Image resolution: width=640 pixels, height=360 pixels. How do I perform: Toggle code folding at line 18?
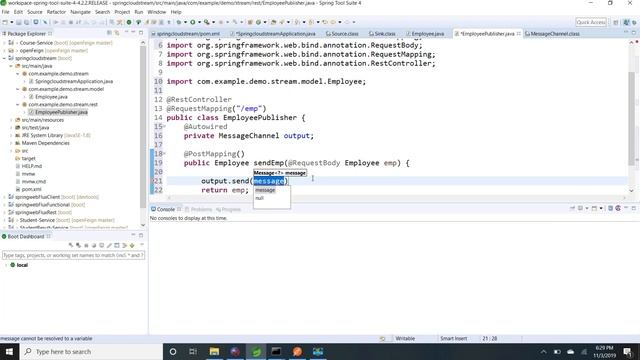coord(164,153)
